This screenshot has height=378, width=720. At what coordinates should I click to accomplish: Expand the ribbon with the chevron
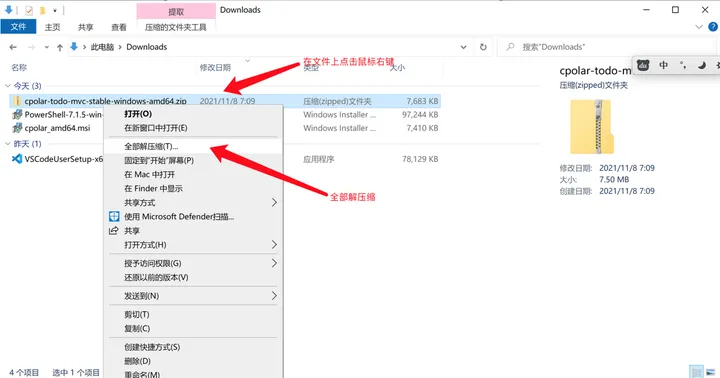699,27
